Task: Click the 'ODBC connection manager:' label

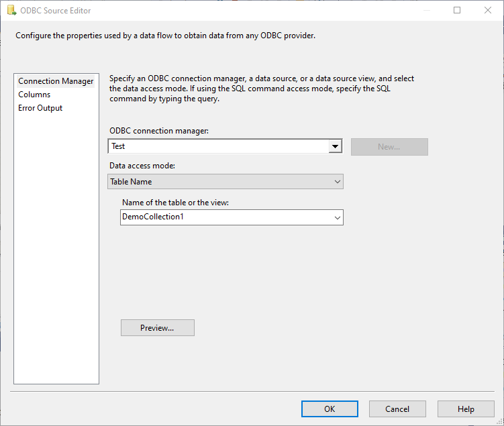Action: 159,131
